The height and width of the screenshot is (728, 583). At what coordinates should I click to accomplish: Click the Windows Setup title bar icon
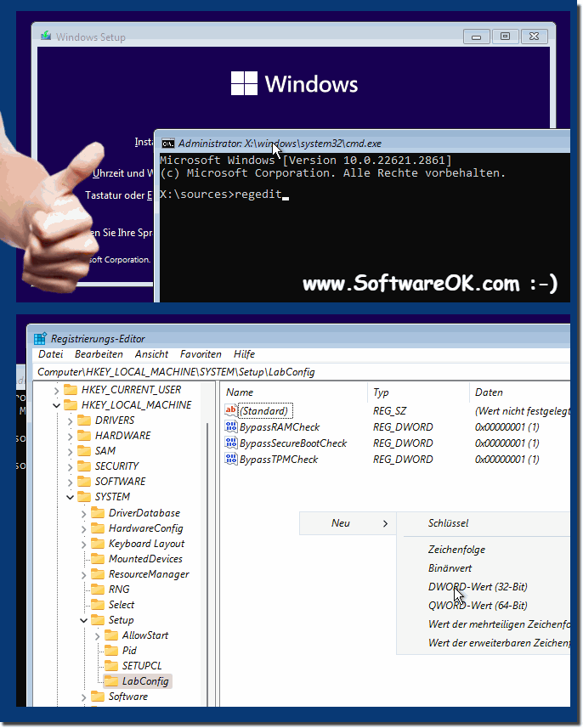click(46, 37)
